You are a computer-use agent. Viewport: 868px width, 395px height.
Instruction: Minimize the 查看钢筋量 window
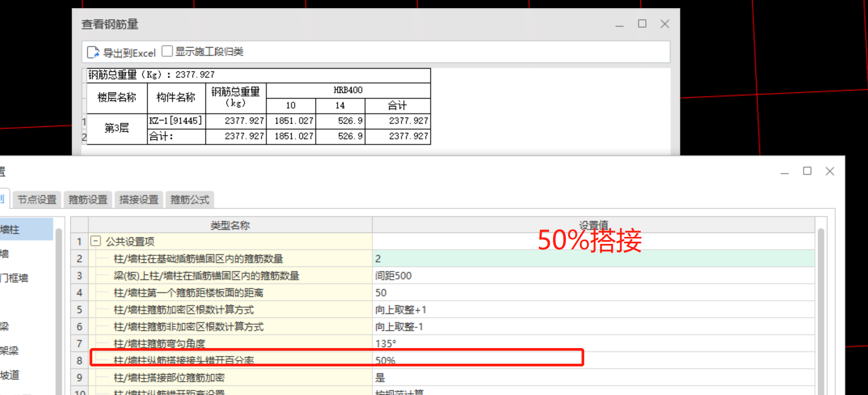click(619, 25)
